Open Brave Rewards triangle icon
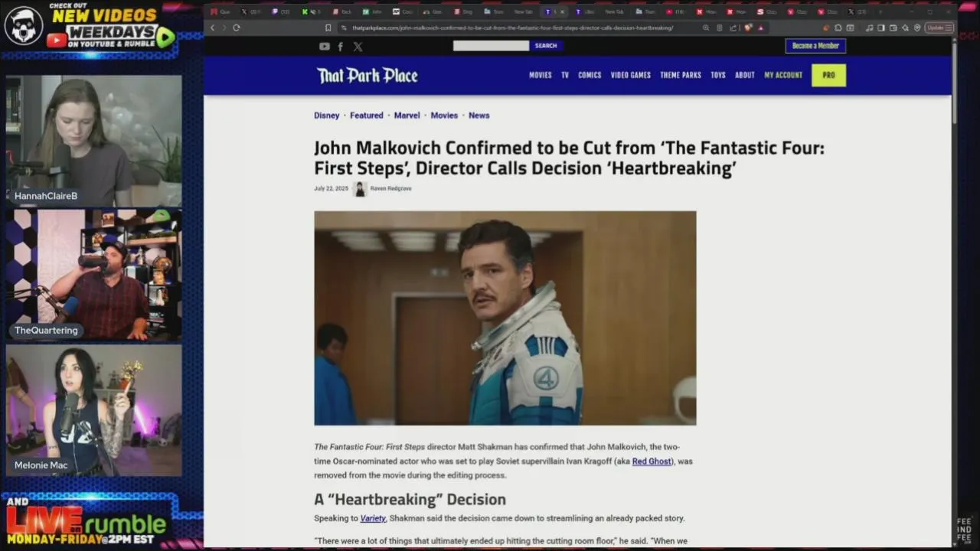 pyautogui.click(x=760, y=28)
